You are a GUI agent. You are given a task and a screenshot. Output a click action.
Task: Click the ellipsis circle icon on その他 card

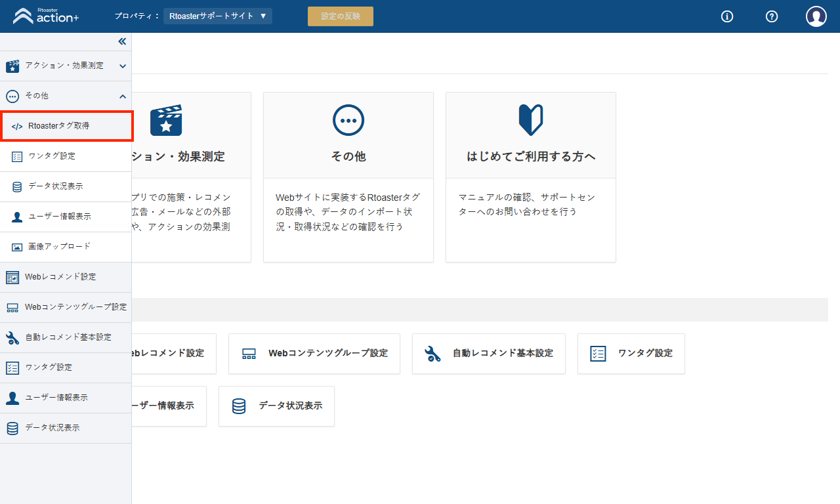(348, 120)
